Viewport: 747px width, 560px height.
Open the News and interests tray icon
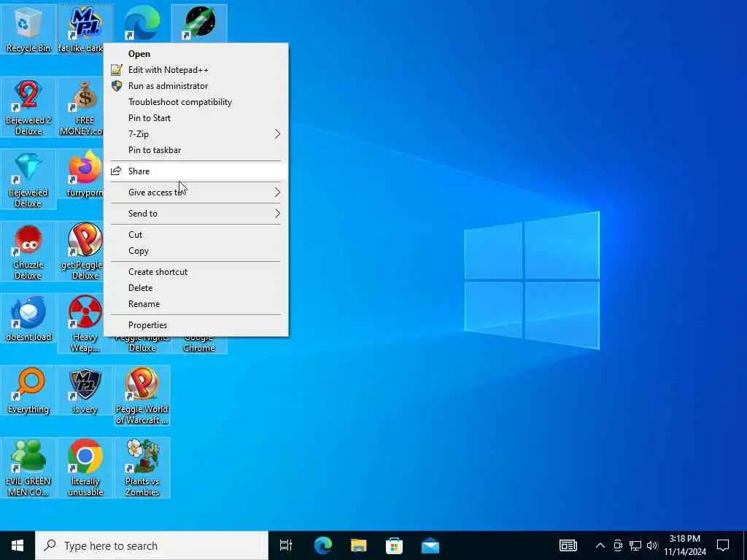568,545
